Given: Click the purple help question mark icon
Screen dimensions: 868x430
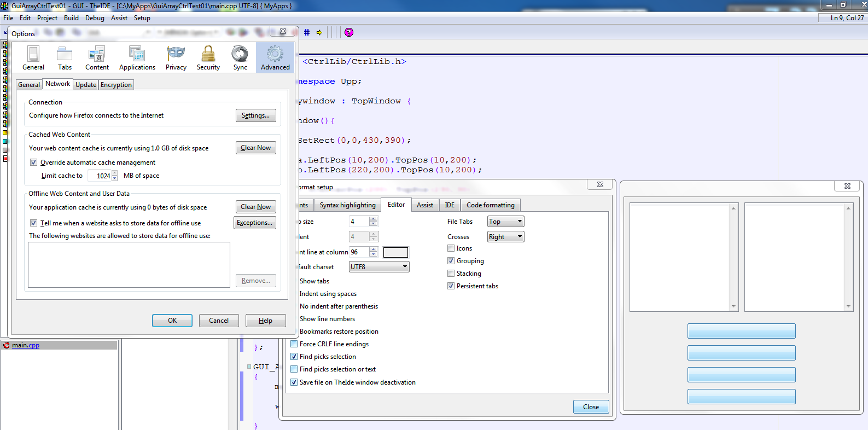Looking at the screenshot, I should pyautogui.click(x=349, y=32).
